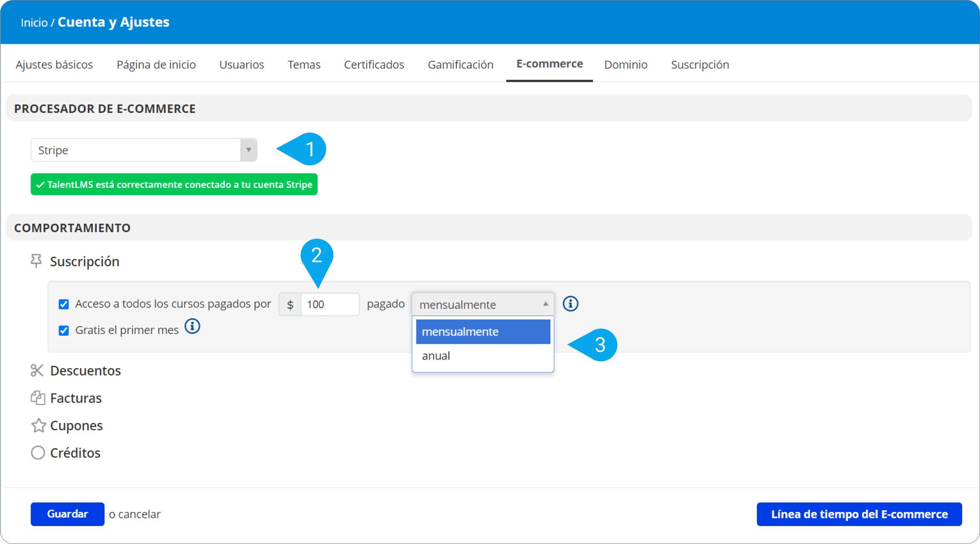Click the circle icon beside Créditos
The image size is (980, 544).
coord(38,452)
